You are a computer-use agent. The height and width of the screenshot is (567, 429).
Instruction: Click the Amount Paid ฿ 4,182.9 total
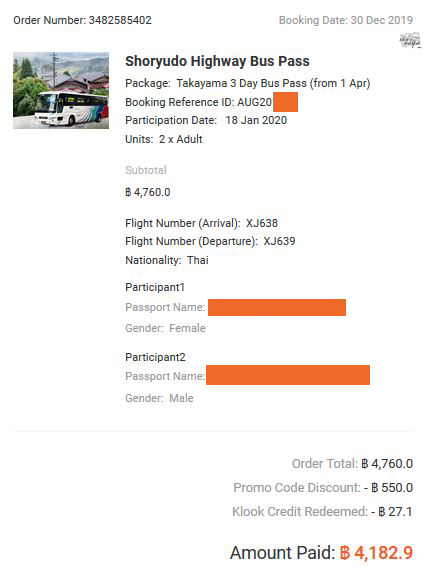tap(321, 553)
